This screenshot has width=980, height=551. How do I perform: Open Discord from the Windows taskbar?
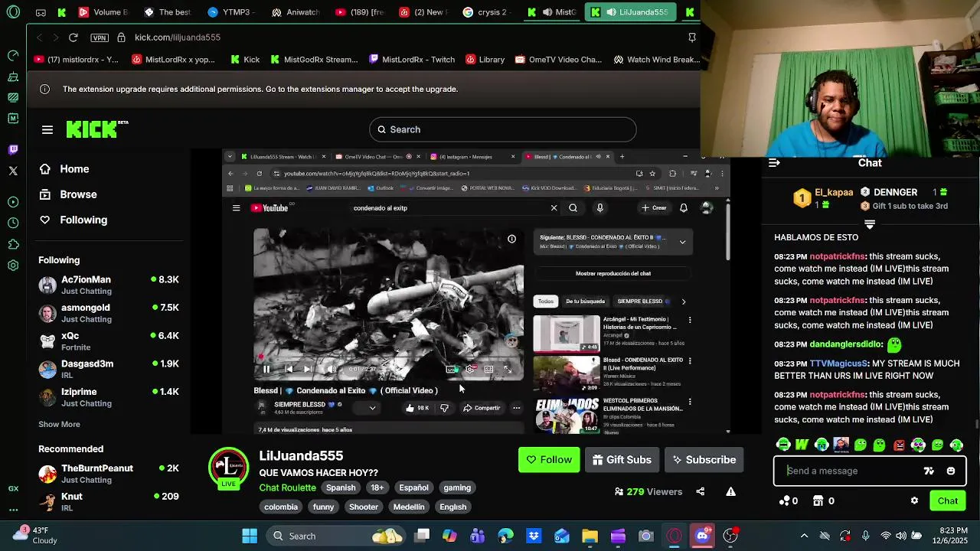pos(702,536)
